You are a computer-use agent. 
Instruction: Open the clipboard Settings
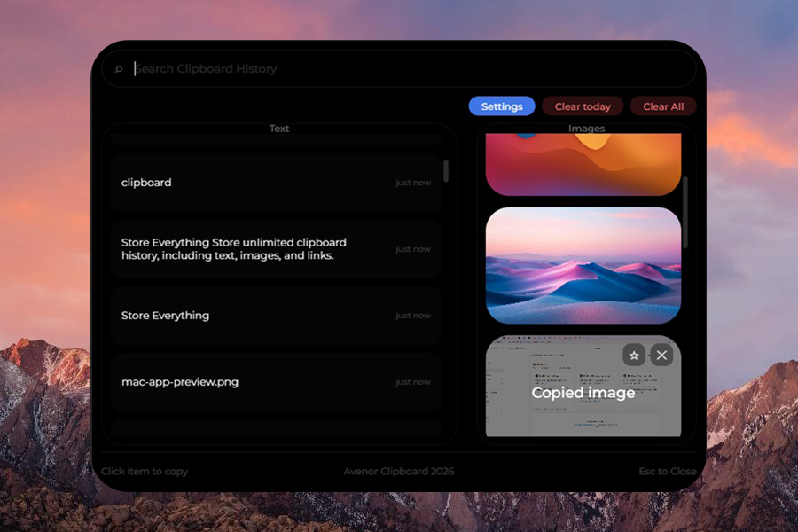[x=502, y=106]
